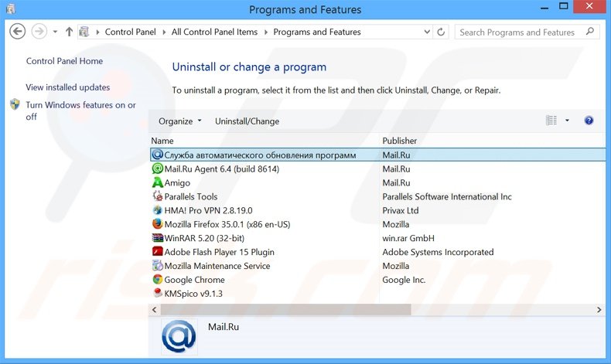Open help via the question mark icon
This screenshot has width=611, height=364.
[x=589, y=121]
